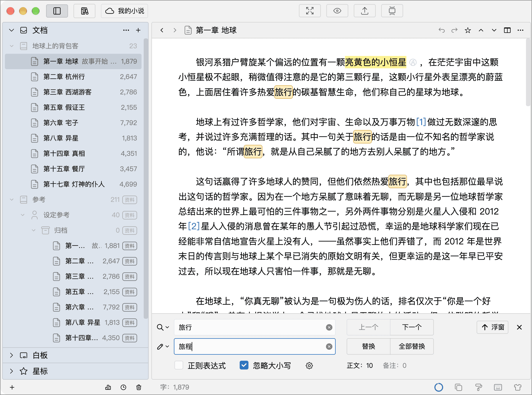The height and width of the screenshot is (395, 532).
Task: Expand the 星标 section
Action: click(x=12, y=371)
